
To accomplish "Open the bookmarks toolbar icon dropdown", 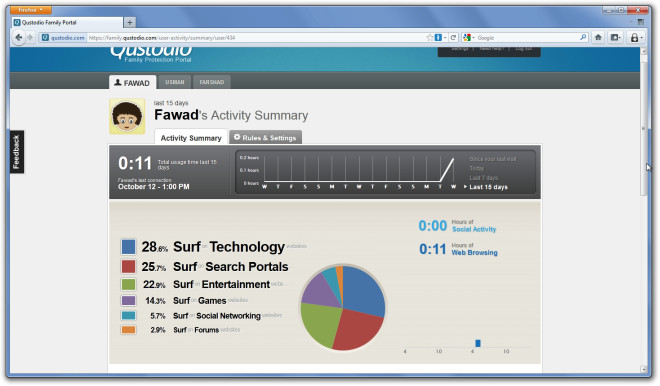I will tap(615, 37).
